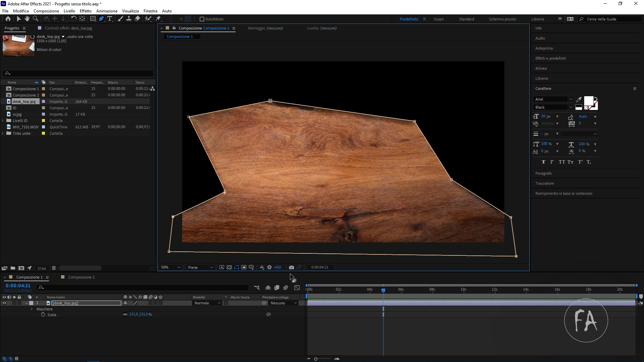Screen dimensions: 644x362
Task: Open the Composizione menu
Action: coord(46,11)
